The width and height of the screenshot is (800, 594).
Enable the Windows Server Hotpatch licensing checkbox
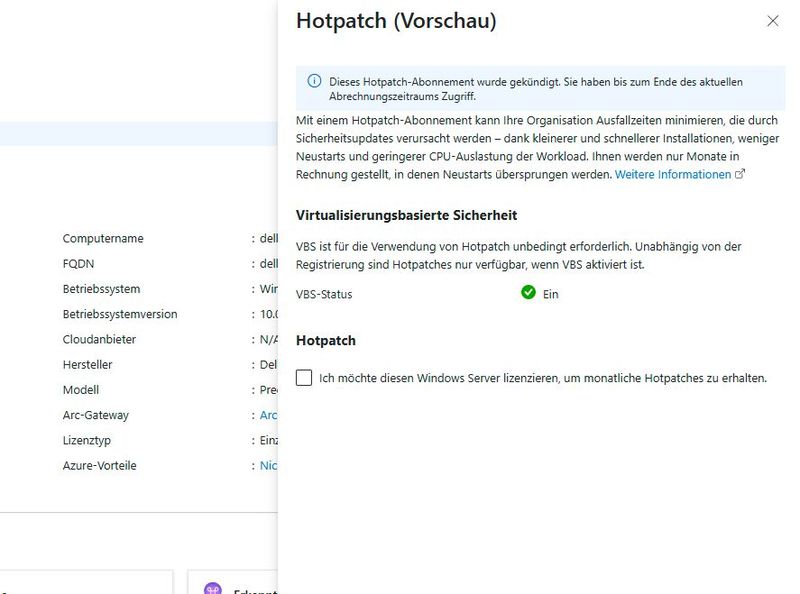point(302,379)
